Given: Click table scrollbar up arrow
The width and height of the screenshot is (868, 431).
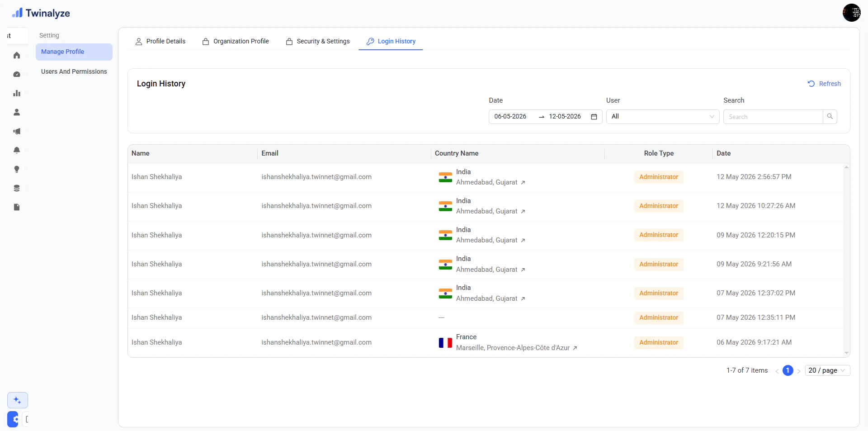Looking at the screenshot, I should point(846,167).
